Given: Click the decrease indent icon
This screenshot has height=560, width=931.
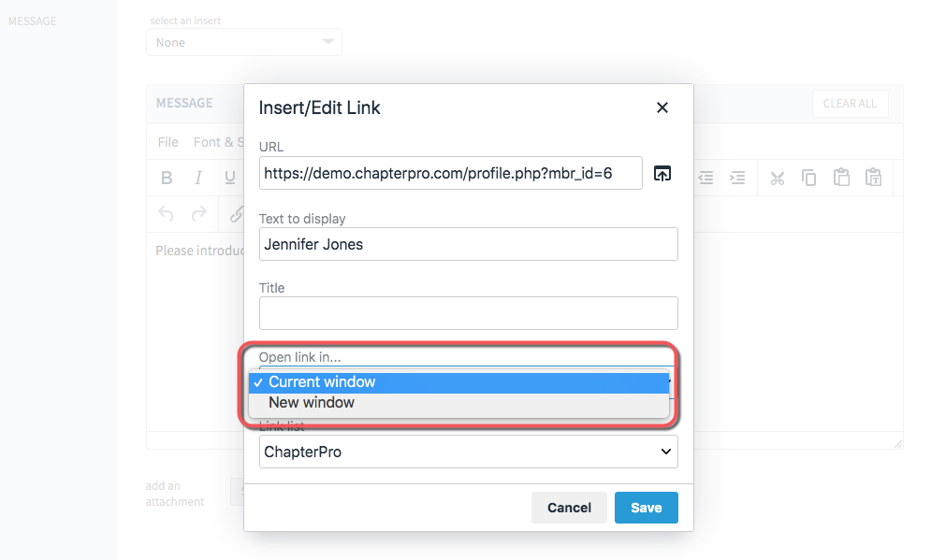Looking at the screenshot, I should 706,178.
